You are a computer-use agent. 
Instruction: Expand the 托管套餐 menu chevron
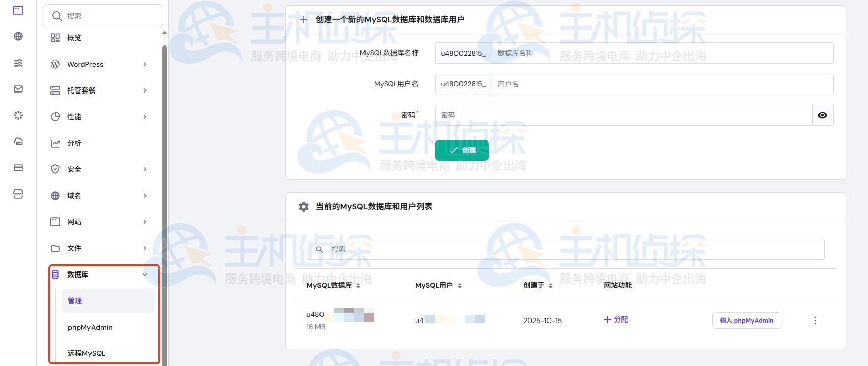(145, 90)
